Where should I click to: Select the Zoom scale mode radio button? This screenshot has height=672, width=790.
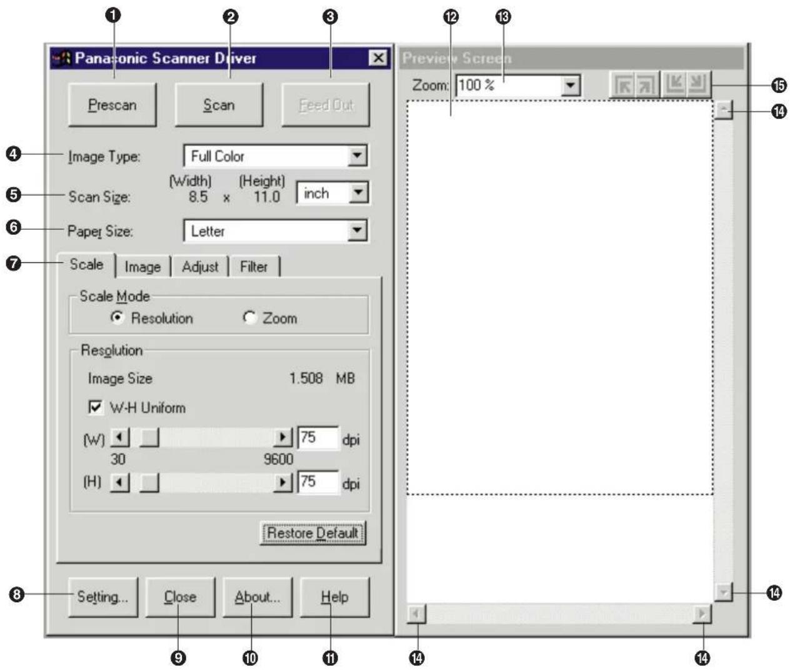point(249,318)
